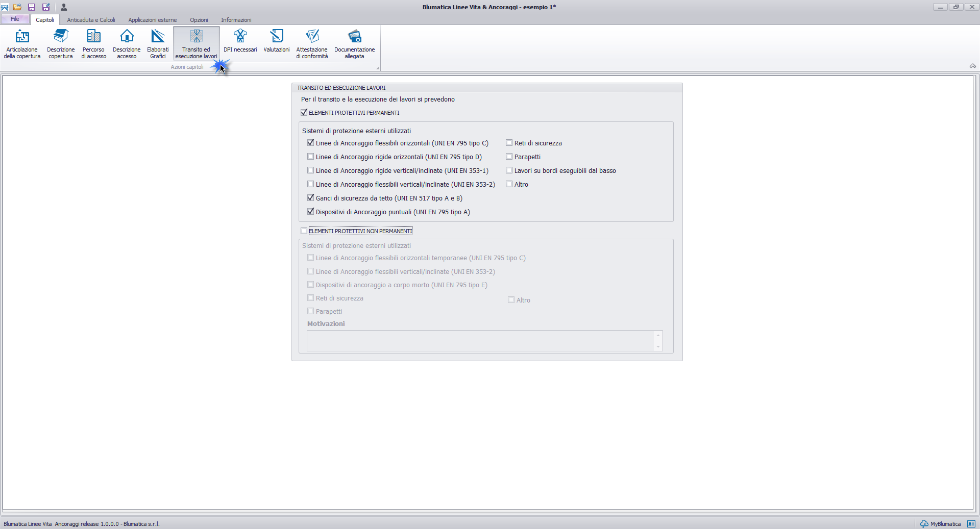Click the user profile icon in title bar
The width and height of the screenshot is (980, 529).
64,7
